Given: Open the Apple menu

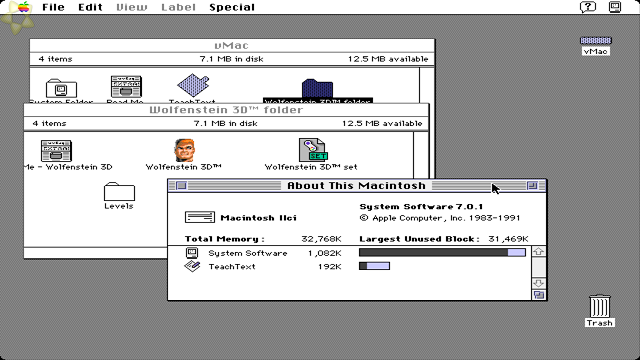Looking at the screenshot, I should [24, 7].
